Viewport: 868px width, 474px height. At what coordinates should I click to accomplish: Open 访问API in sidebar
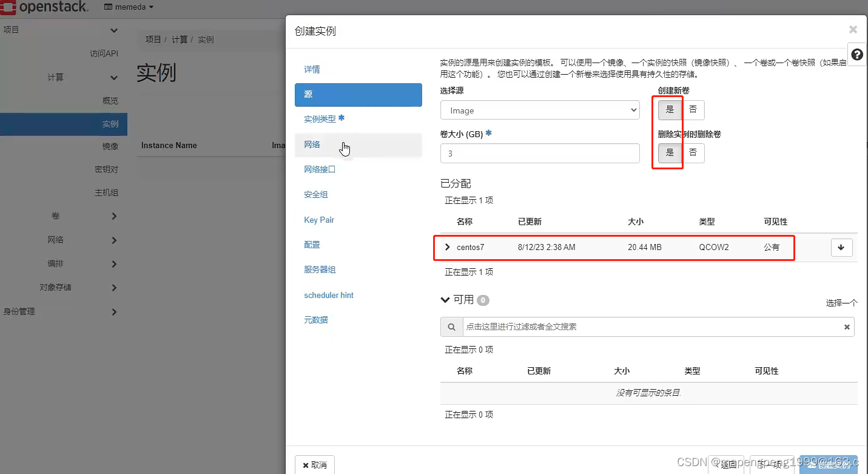(104, 53)
